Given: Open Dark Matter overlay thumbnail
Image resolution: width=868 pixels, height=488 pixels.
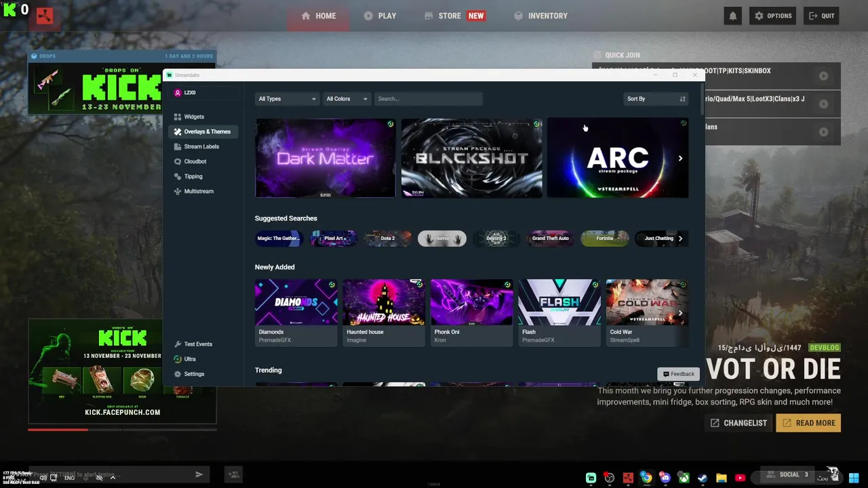Looking at the screenshot, I should point(325,158).
